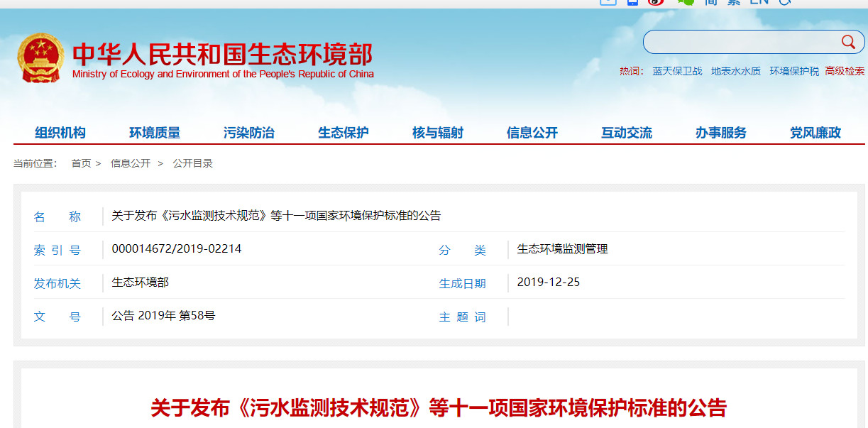
Task: Click the WeChat share icon
Action: pyautogui.click(x=684, y=2)
